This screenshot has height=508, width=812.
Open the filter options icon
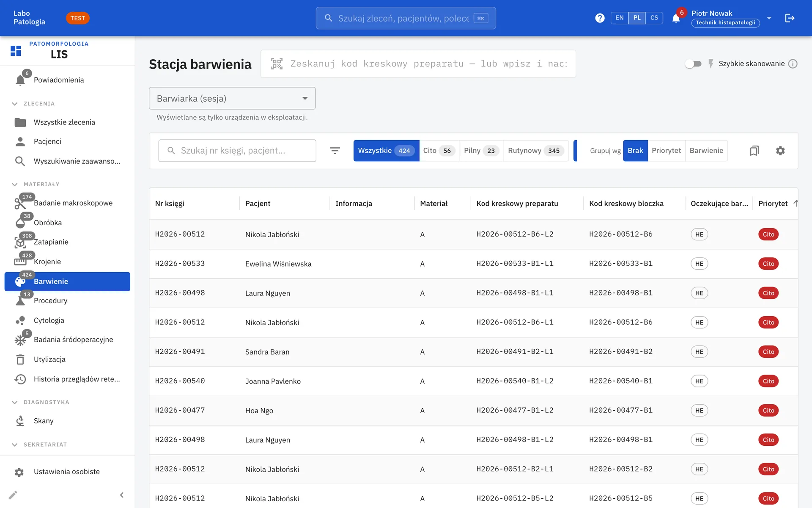tap(335, 151)
